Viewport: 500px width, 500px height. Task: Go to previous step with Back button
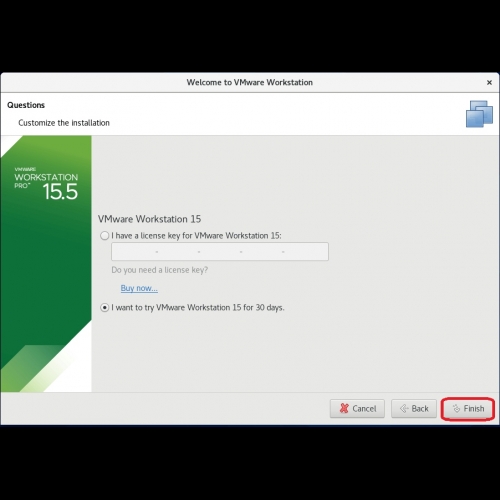414,408
